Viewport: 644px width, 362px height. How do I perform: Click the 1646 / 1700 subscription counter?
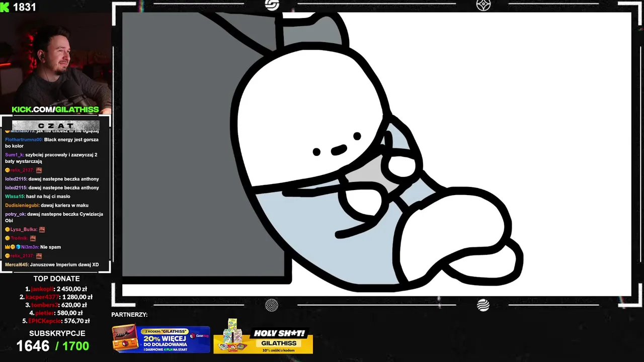[53, 346]
